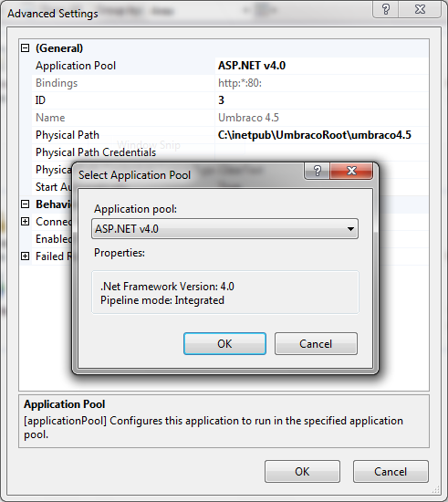Click the help icon in Advanced Settings title bar
The width and height of the screenshot is (448, 502).
pyautogui.click(x=386, y=9)
